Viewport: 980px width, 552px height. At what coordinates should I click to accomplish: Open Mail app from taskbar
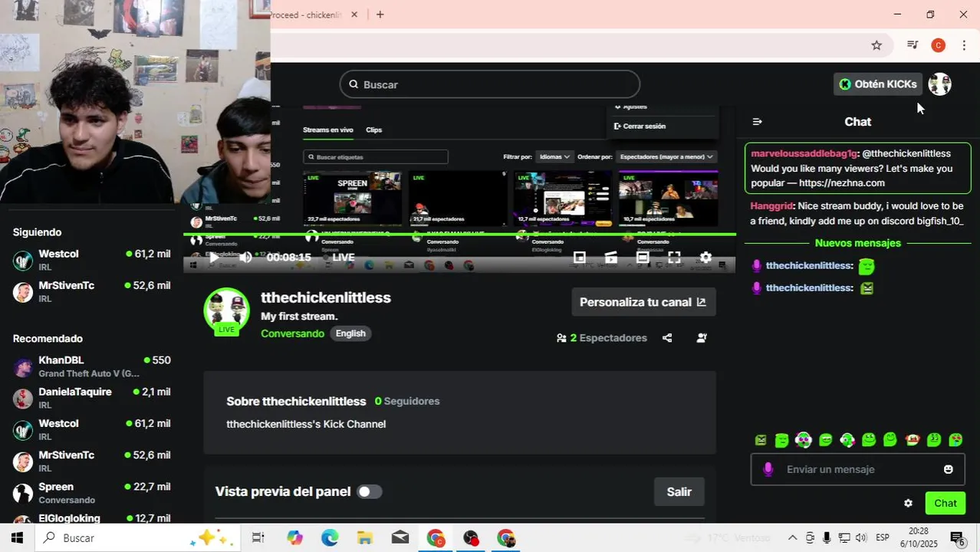click(x=400, y=538)
